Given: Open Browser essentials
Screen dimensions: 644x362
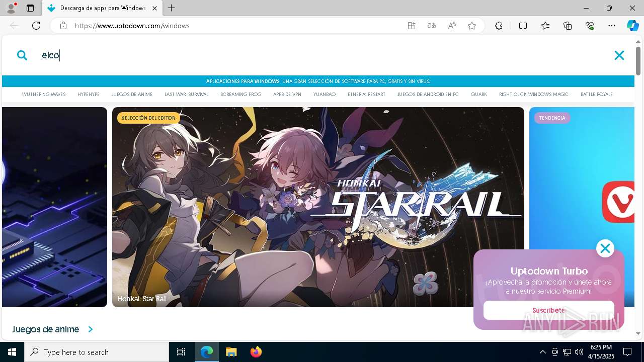Looking at the screenshot, I should [x=590, y=26].
